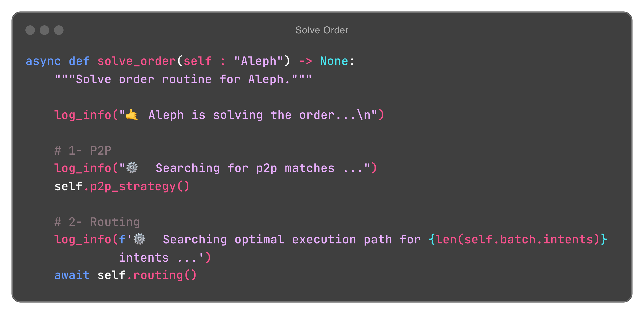The height and width of the screenshot is (314, 644).
Task: Click the gear emoji before 'Searching optimal'
Action: click(139, 239)
